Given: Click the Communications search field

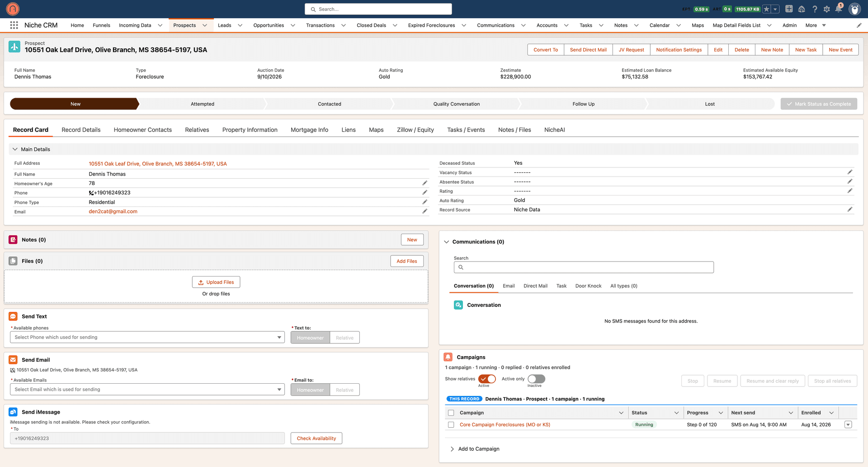Looking at the screenshot, I should [x=584, y=267].
